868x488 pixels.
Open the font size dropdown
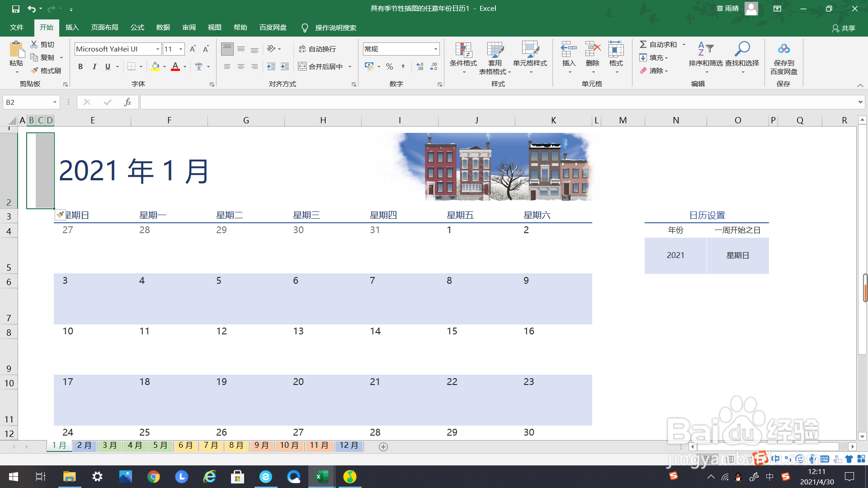[x=181, y=49]
